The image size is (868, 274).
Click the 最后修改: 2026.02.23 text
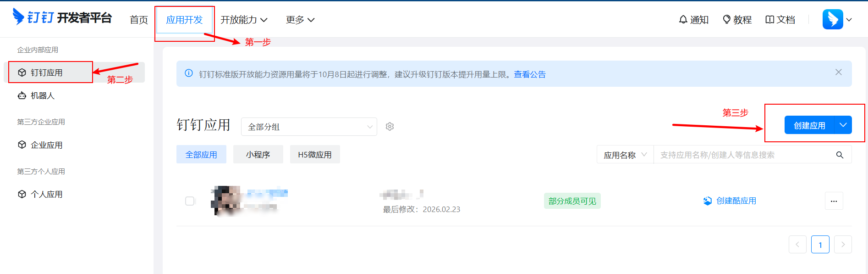(422, 209)
